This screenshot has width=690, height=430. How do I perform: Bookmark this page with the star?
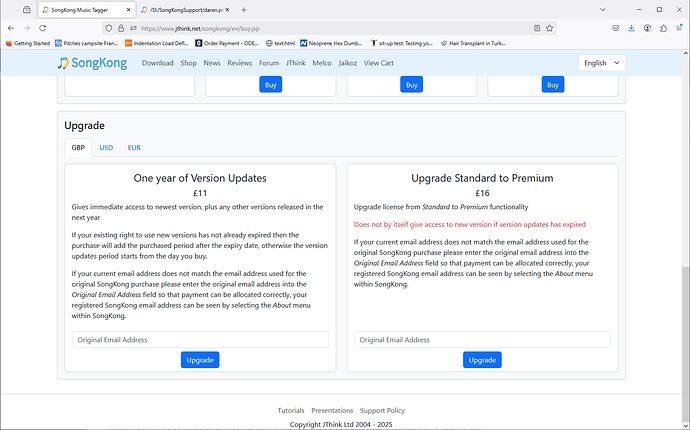point(550,28)
